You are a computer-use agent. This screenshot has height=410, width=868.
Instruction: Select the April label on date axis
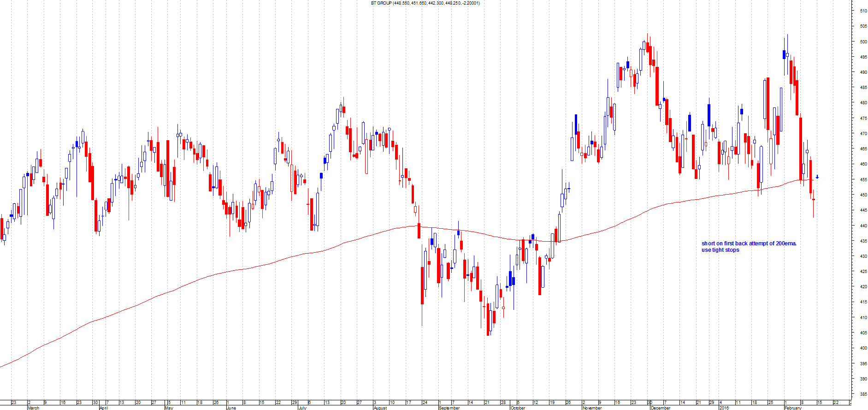(104, 408)
